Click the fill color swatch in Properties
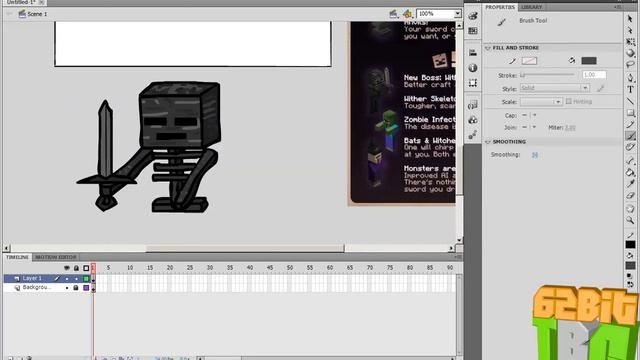Screen dimensions: 640x360 589,61
